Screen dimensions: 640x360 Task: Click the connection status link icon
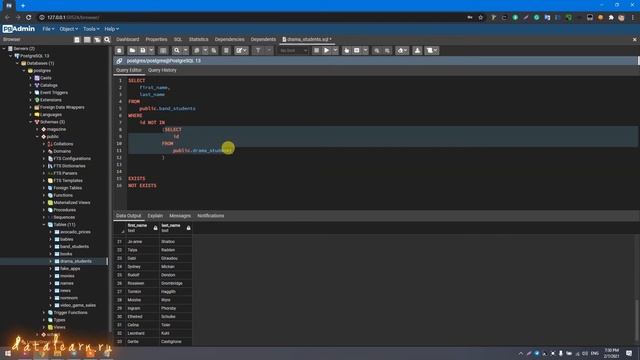(119, 61)
